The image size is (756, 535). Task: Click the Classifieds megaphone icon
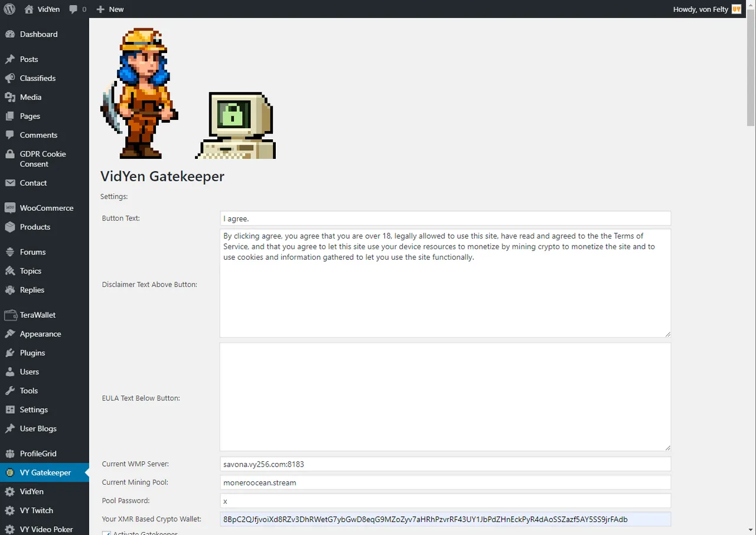[9, 78]
